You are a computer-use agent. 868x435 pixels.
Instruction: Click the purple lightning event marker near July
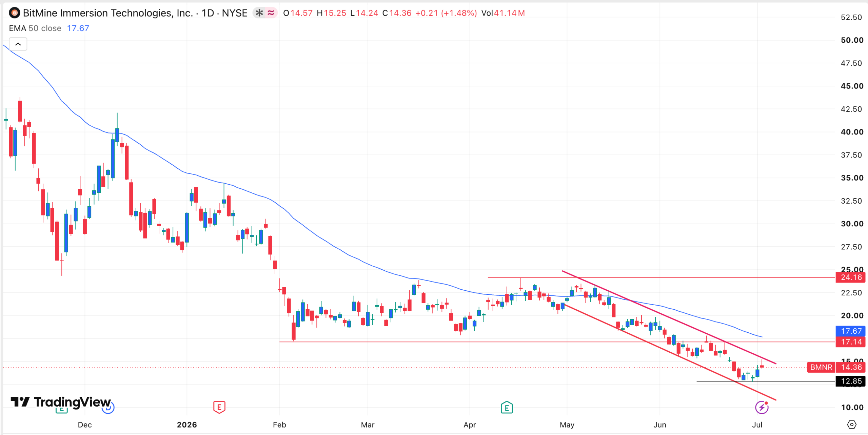pos(762,407)
